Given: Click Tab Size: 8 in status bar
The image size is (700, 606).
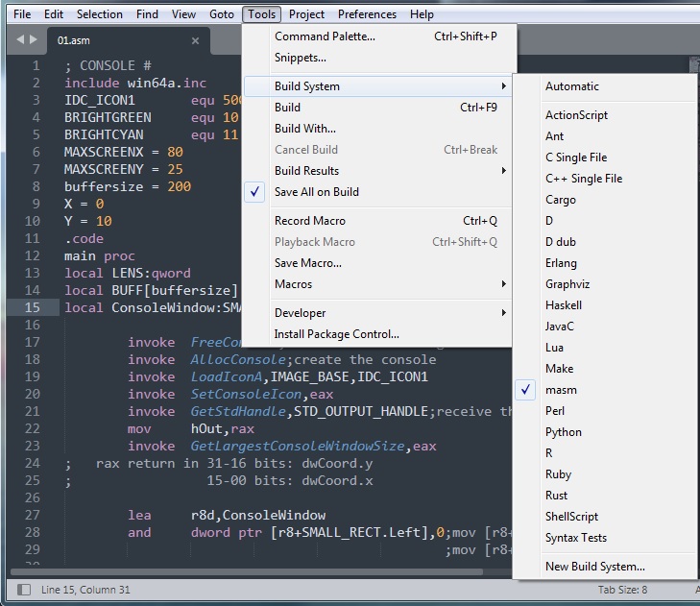Looking at the screenshot, I should (622, 589).
